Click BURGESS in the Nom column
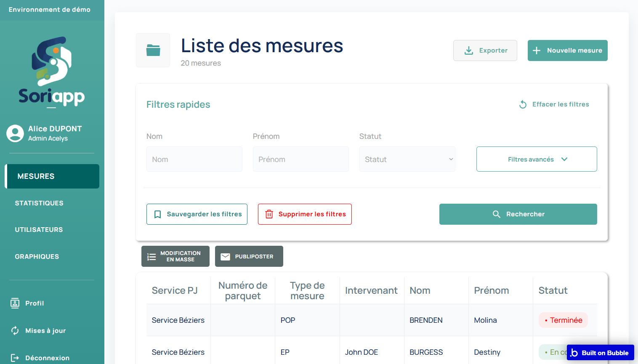Image resolution: width=638 pixels, height=364 pixels. tap(426, 352)
